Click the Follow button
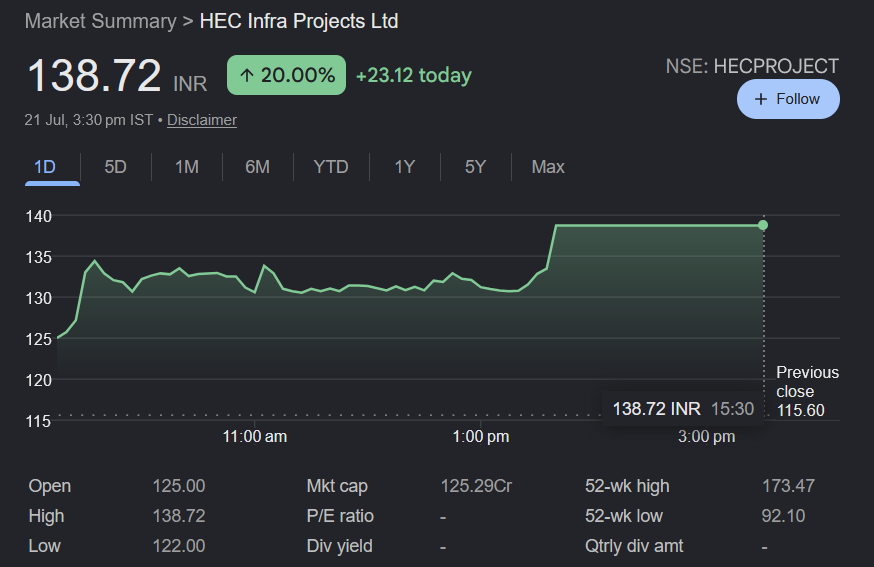The width and height of the screenshot is (874, 567). [x=788, y=99]
